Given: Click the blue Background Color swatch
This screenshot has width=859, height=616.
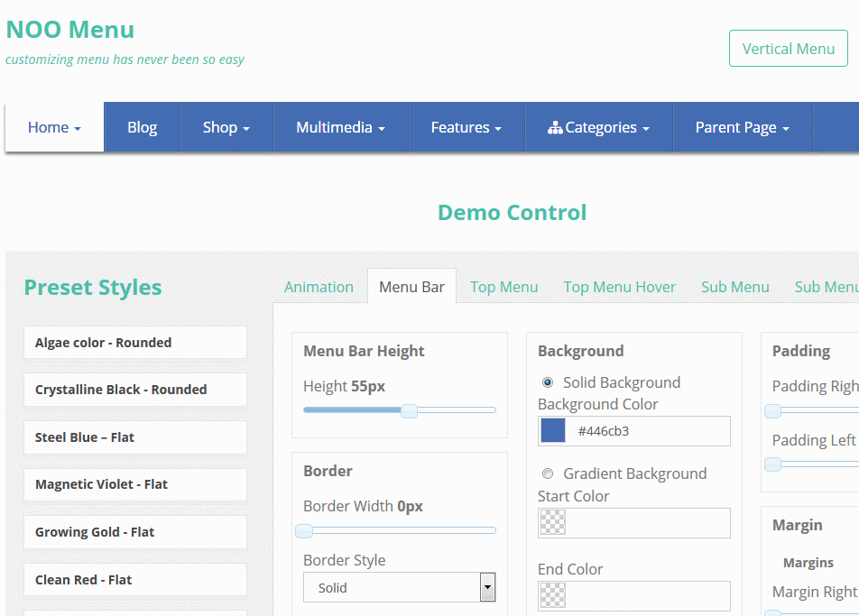Looking at the screenshot, I should pos(553,430).
